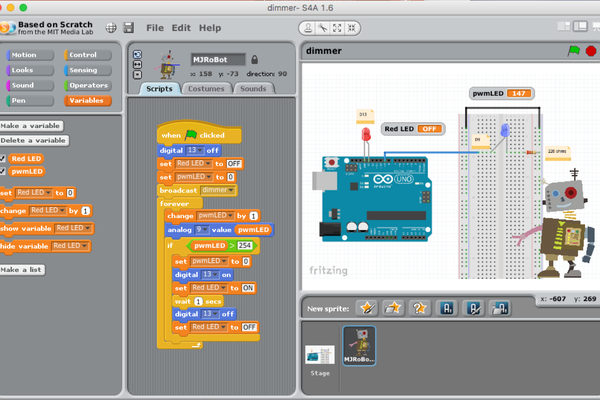Click the when flag clicked hat block
The image size is (600, 400).
(x=199, y=134)
